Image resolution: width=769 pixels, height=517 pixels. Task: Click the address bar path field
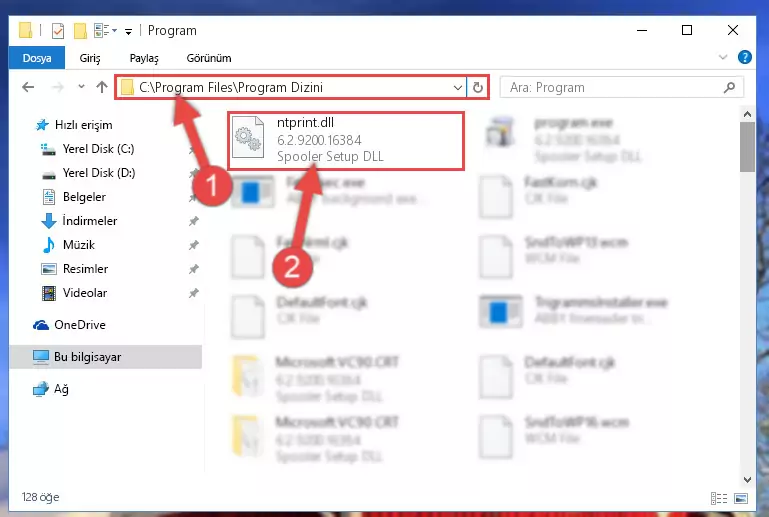pyautogui.click(x=290, y=87)
